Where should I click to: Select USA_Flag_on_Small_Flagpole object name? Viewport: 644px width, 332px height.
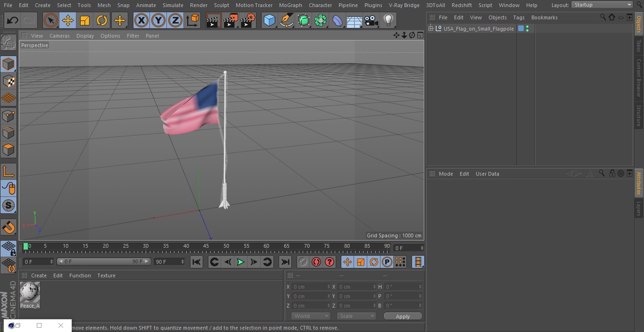coord(479,29)
